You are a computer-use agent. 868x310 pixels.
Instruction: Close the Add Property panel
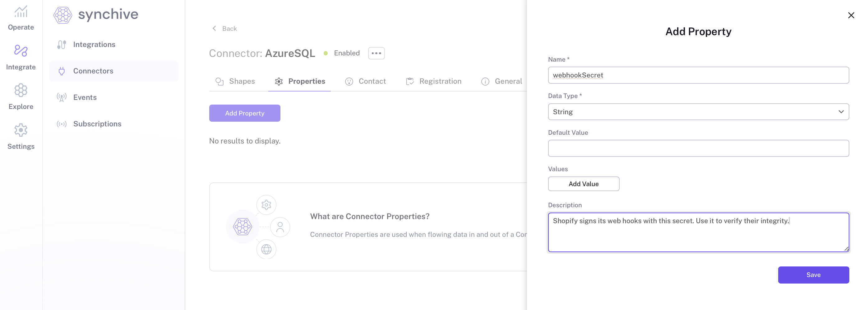point(851,16)
